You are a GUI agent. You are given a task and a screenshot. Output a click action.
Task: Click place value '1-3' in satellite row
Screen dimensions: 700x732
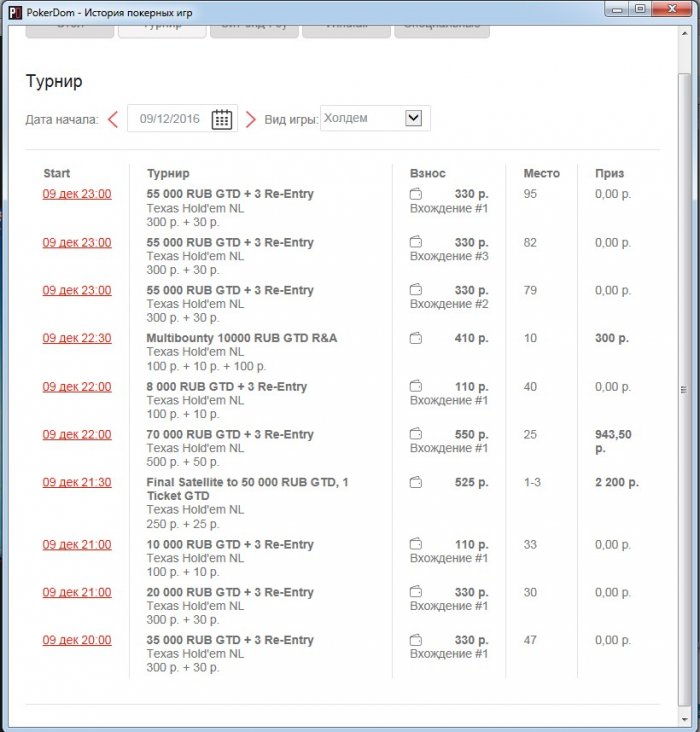(x=532, y=482)
